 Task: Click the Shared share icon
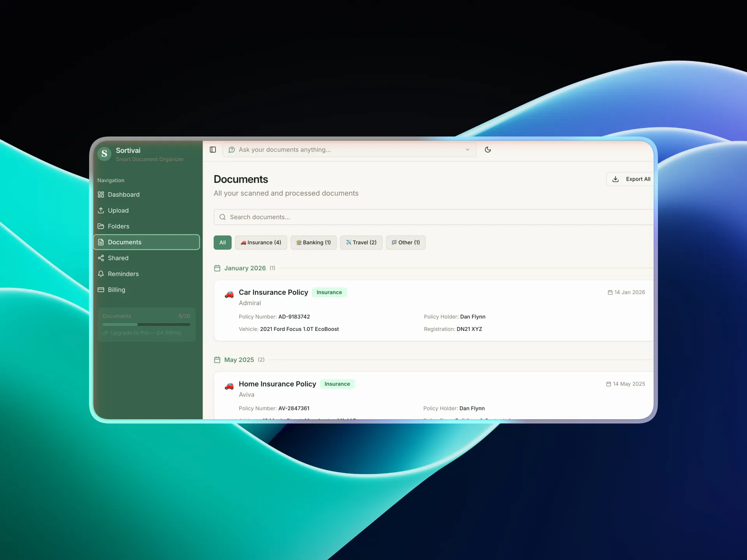pos(101,258)
